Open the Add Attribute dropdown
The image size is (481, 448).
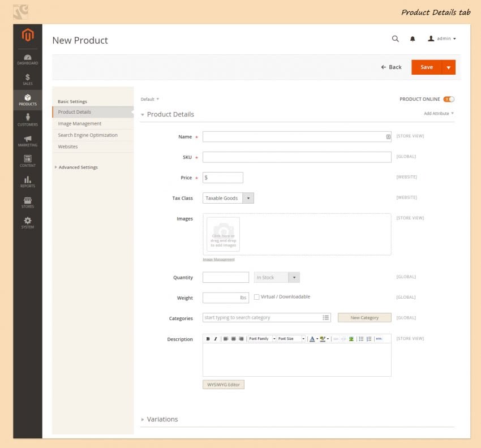click(x=439, y=114)
